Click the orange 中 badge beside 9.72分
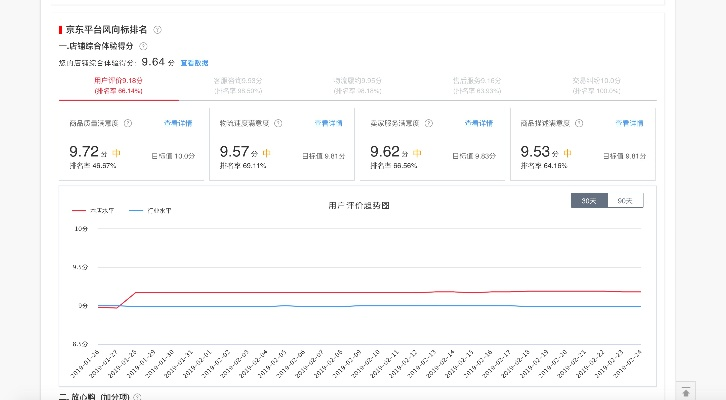 pyautogui.click(x=117, y=152)
